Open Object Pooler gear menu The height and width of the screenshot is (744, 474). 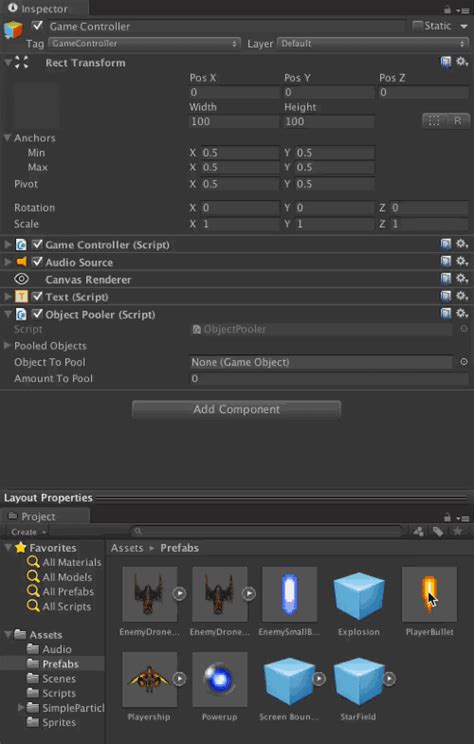click(462, 313)
